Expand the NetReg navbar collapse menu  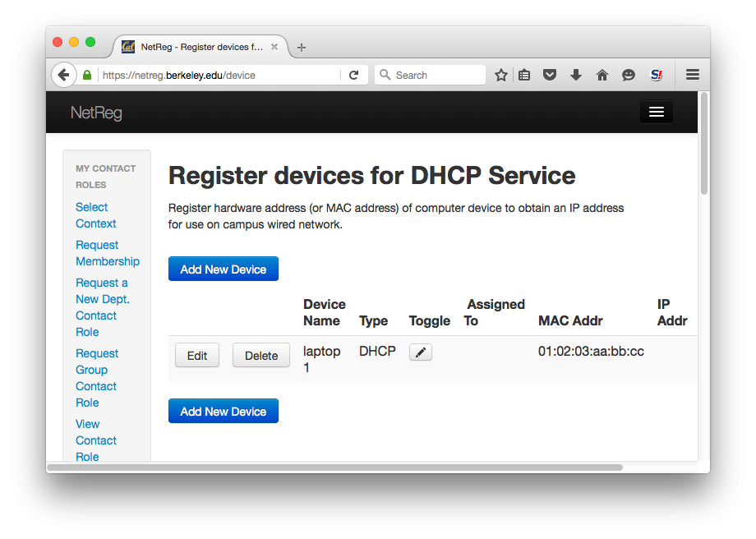(x=657, y=112)
